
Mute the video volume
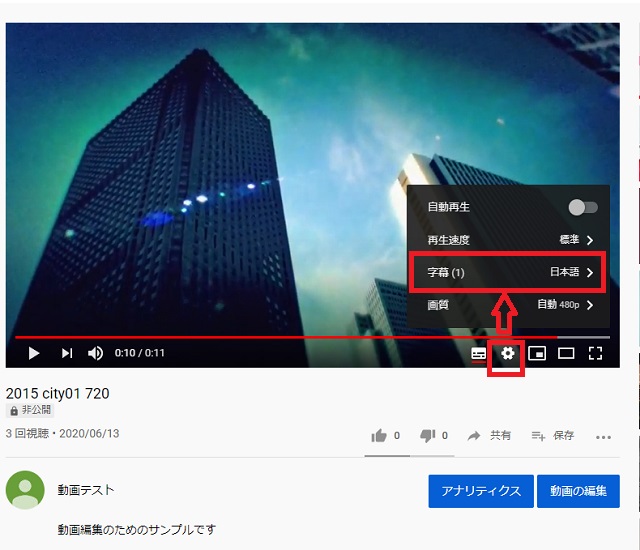coord(96,353)
